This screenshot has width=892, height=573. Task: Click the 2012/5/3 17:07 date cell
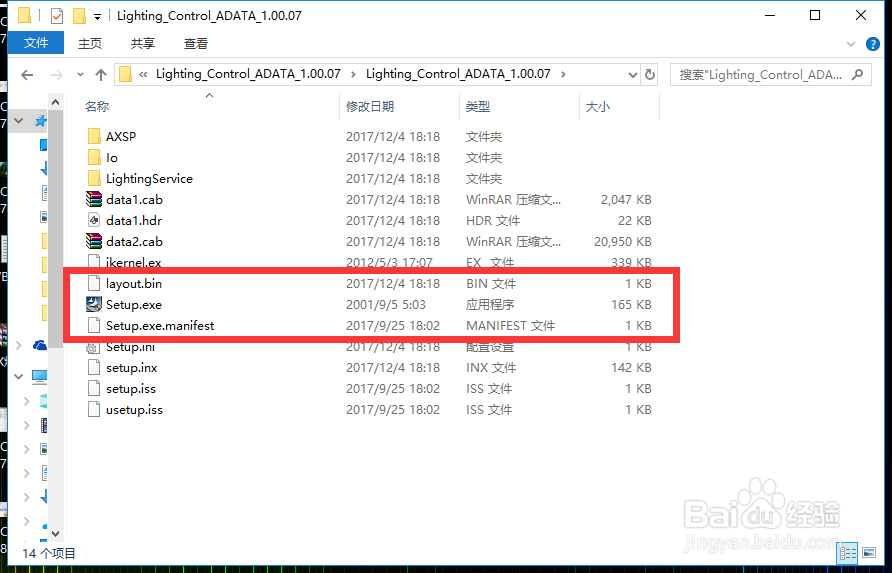click(x=389, y=262)
